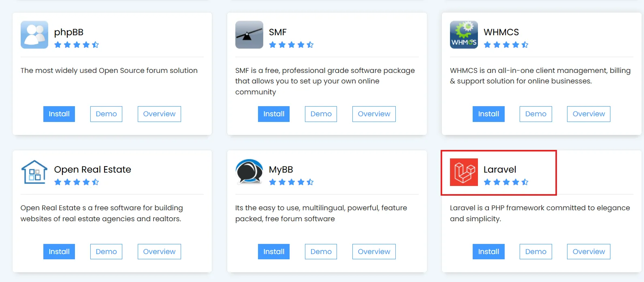
Task: View the SMF Overview
Action: pyautogui.click(x=374, y=114)
